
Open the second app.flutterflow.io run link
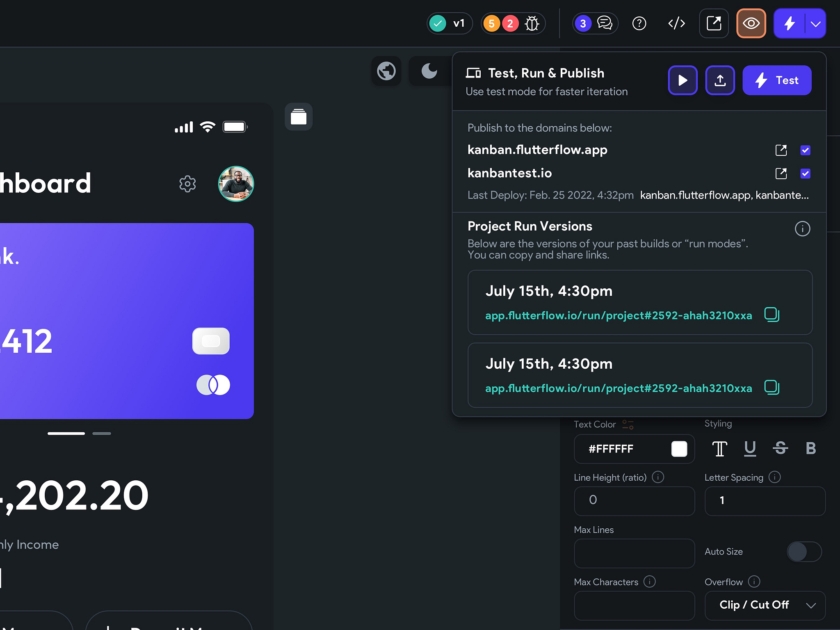pos(619,388)
